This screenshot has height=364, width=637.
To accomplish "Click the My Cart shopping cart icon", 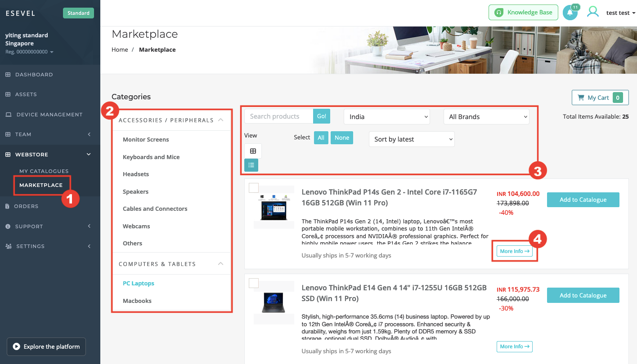I will coord(582,98).
